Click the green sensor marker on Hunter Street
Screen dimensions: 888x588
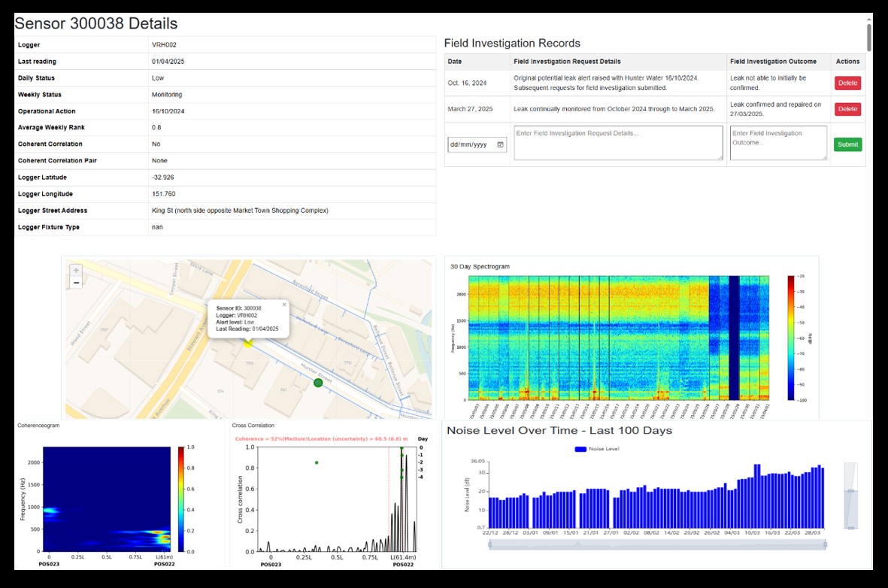[x=318, y=383]
